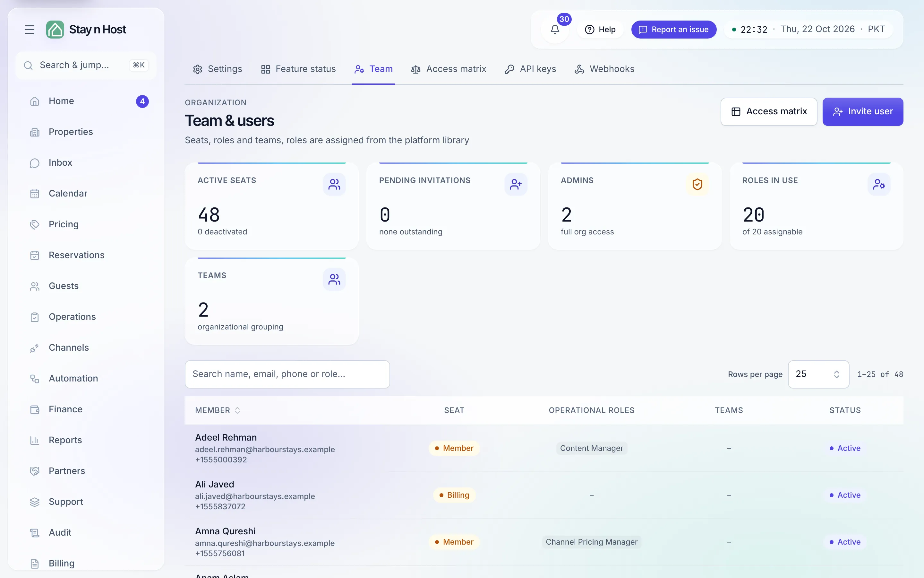Click Amna Qureshi's Member seat badge
Viewport: 924px width, 578px height.
(x=454, y=542)
